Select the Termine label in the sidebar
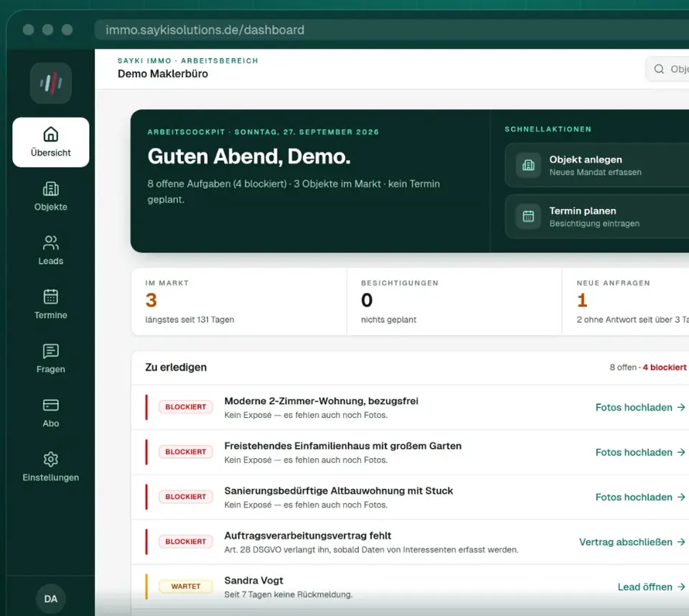The width and height of the screenshot is (689, 616). point(50,315)
